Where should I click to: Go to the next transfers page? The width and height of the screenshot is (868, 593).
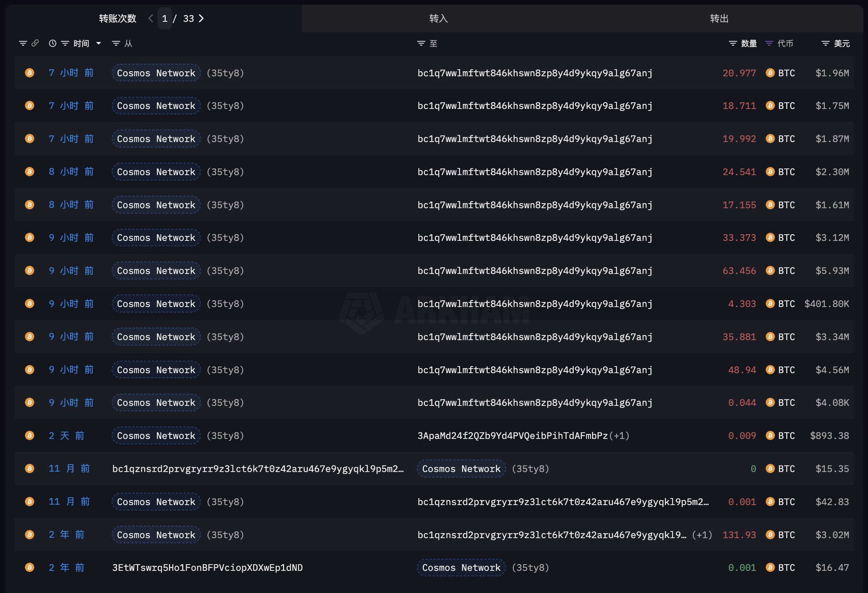coord(201,18)
